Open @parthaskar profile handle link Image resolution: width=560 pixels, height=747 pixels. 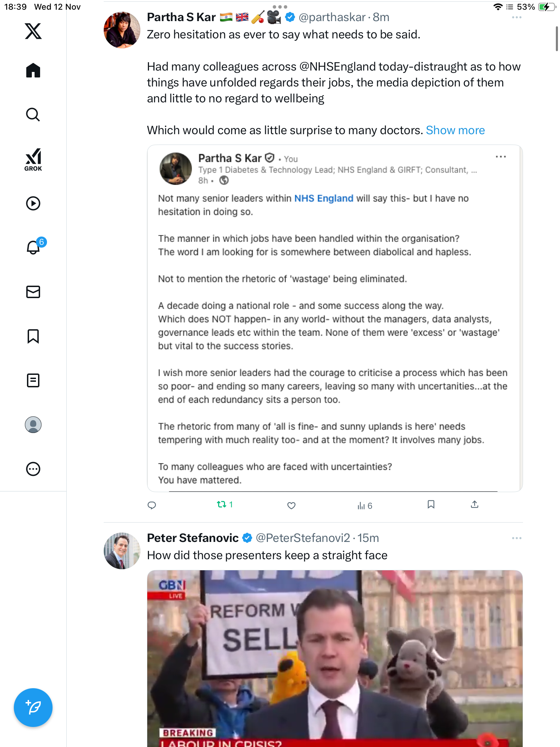coord(332,17)
